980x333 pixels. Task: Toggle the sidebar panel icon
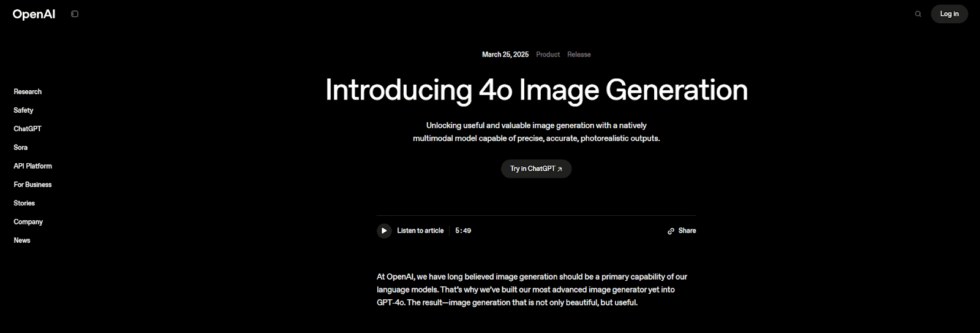pyautogui.click(x=75, y=14)
